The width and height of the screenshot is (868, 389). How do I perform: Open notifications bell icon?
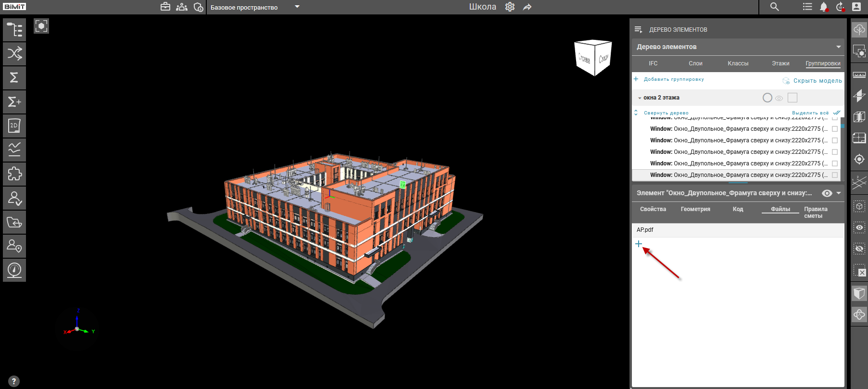tap(823, 7)
